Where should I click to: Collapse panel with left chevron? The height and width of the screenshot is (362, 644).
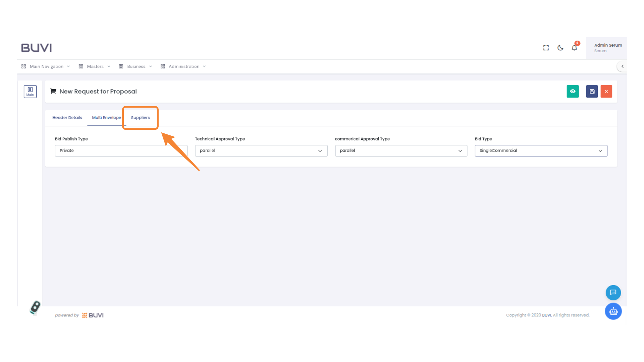coord(623,66)
